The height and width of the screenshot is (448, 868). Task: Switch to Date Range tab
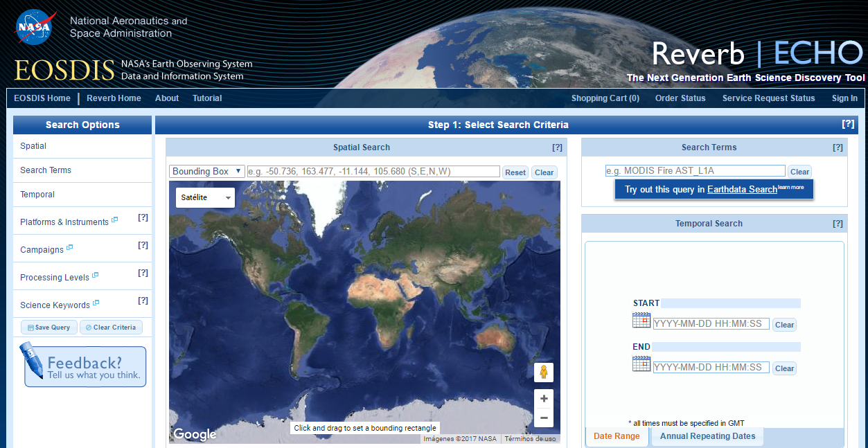pos(617,436)
